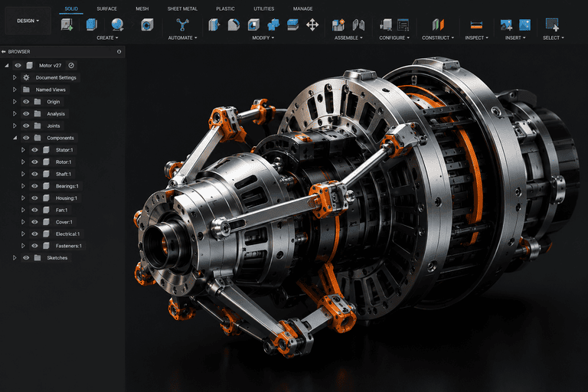Viewport: 588px width, 392px height.
Task: Hide the Housing:1 component
Action: [x=35, y=198]
